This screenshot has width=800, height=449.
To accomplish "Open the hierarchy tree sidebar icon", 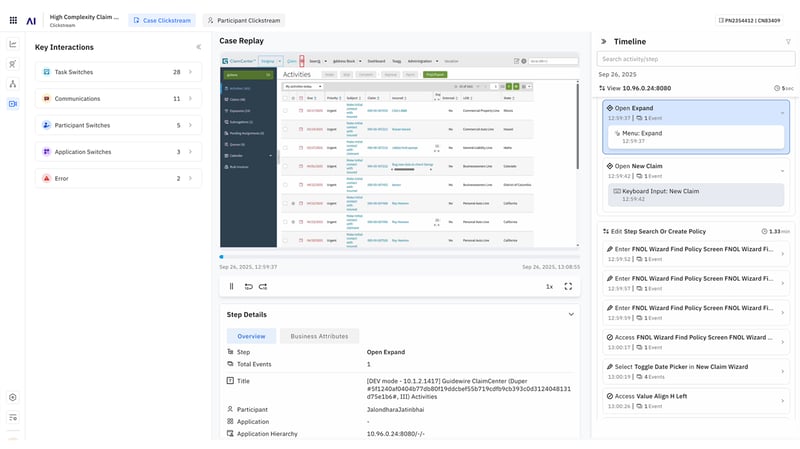I will click(13, 84).
